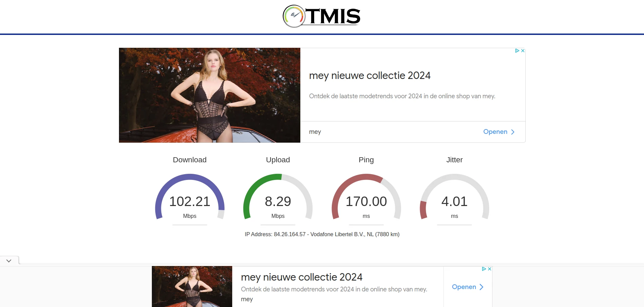Click the Download gauge showing 102.21
644x307 pixels.
click(190, 197)
